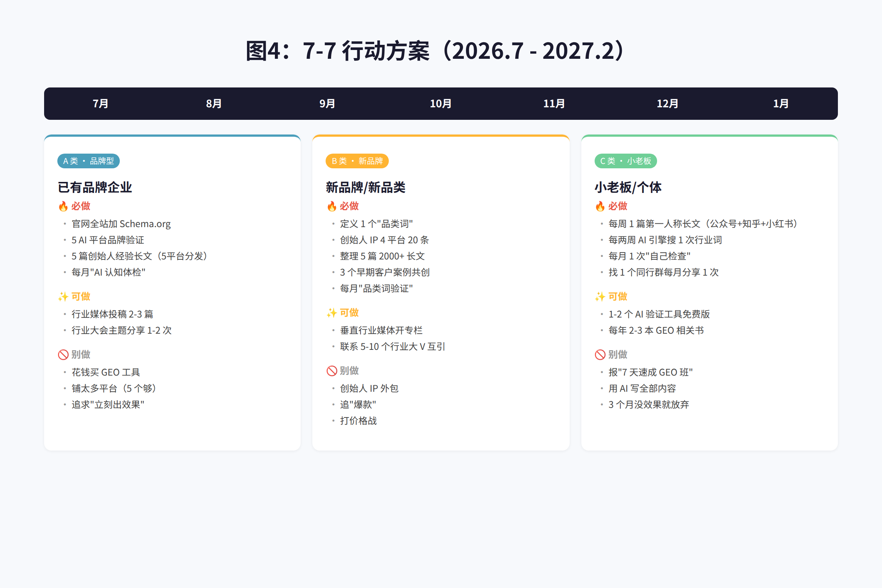Click the item 铺太多平台（5 个够）
The height and width of the screenshot is (588, 882).
[114, 388]
